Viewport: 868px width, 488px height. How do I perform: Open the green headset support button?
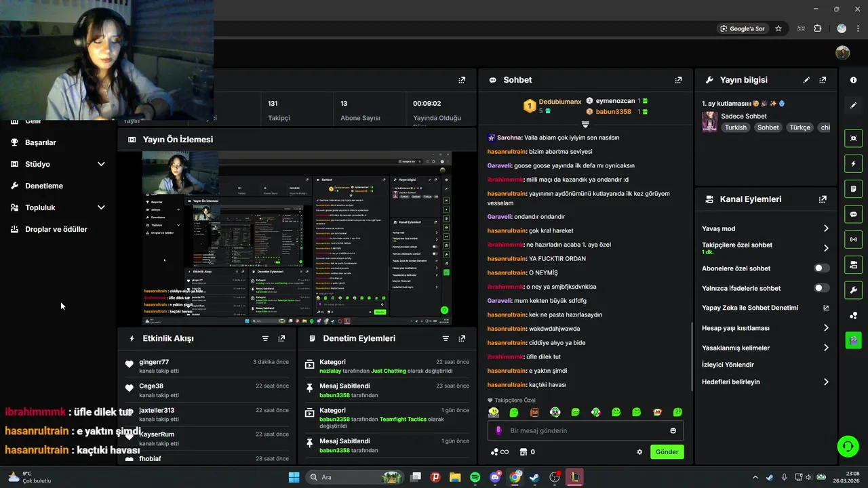click(x=848, y=446)
